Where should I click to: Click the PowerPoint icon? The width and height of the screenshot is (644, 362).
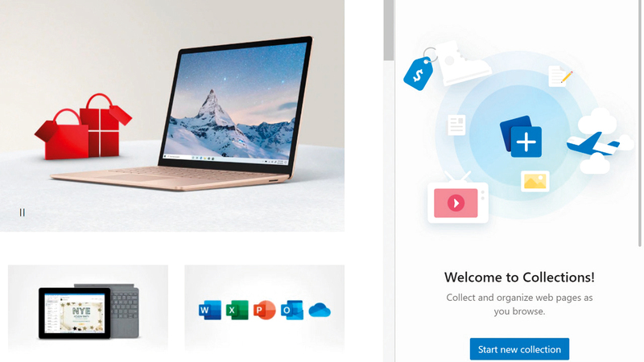[265, 310]
